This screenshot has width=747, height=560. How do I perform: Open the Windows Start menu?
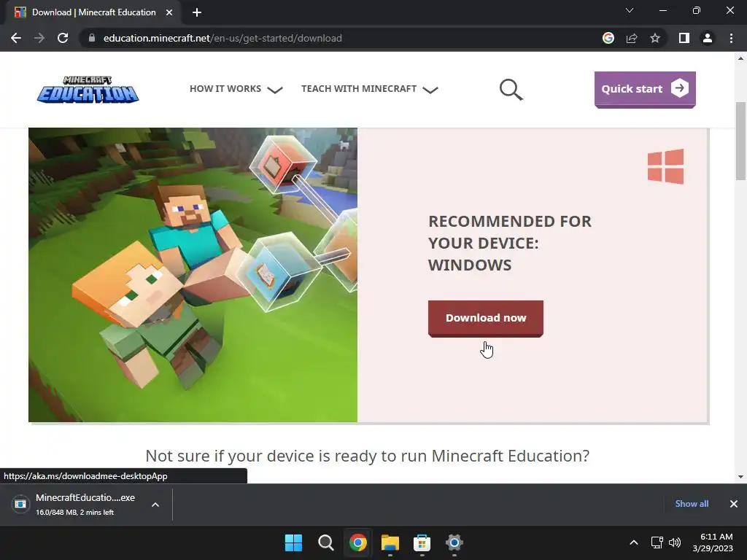293,542
